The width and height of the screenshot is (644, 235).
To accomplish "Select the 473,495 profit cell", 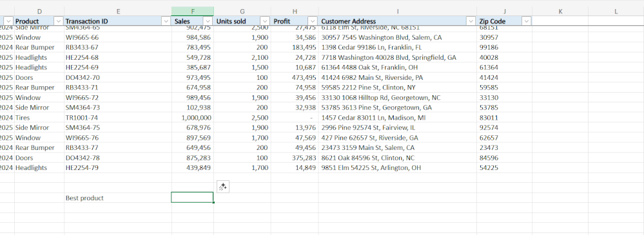I will click(x=295, y=77).
